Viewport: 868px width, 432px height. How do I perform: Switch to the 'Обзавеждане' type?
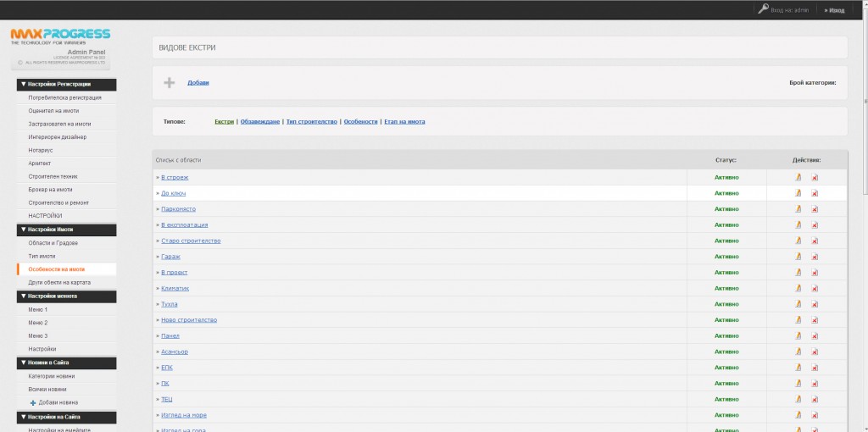coord(260,122)
